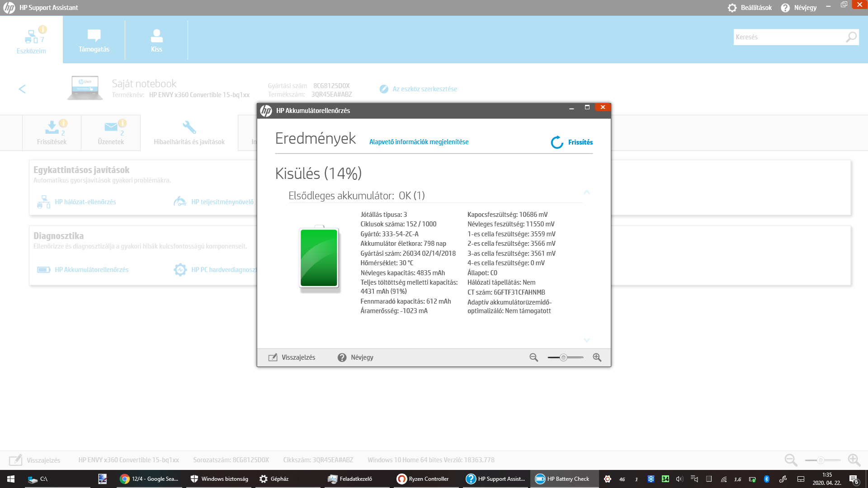
Task: Click Alapvető információk megjelenítése link
Action: pos(419,142)
